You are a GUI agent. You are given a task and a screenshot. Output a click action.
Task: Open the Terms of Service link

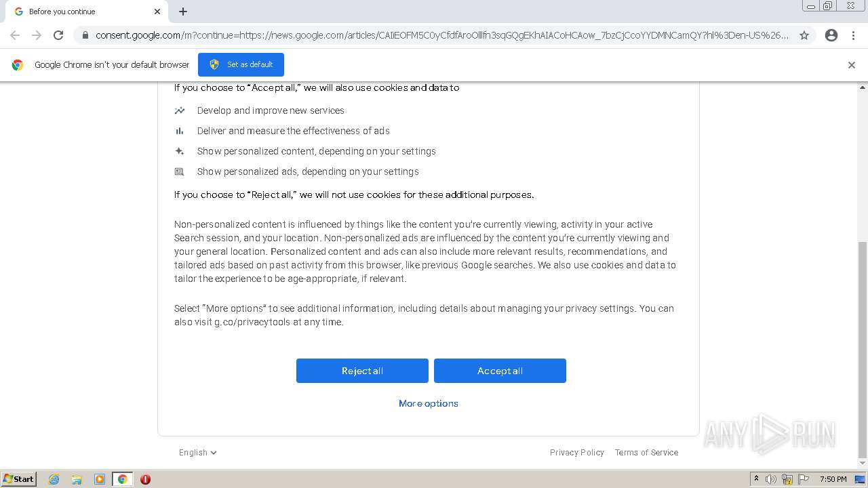pyautogui.click(x=646, y=453)
